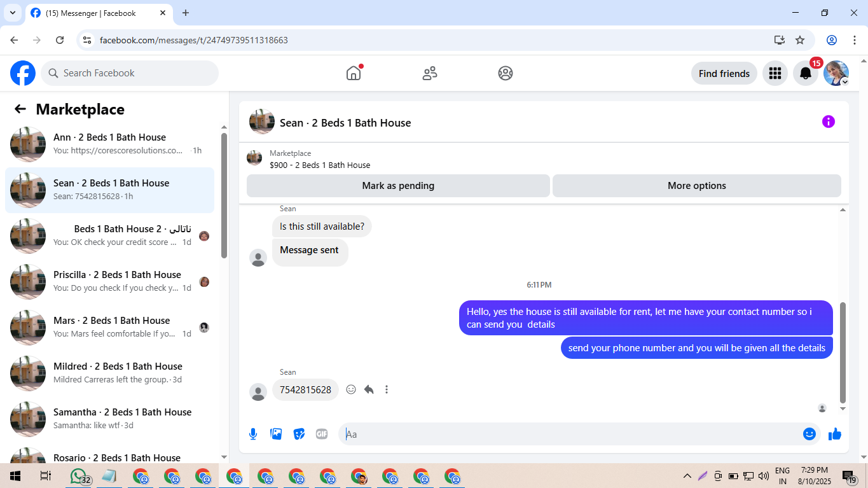This screenshot has height=488, width=868.
Task: Go back using the Marketplace back arrow
Action: pos(20,109)
